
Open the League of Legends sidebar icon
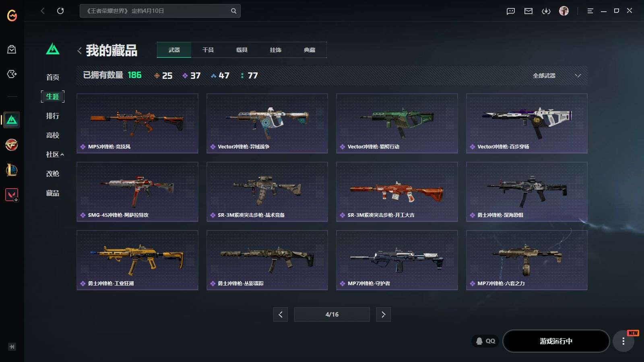click(12, 170)
